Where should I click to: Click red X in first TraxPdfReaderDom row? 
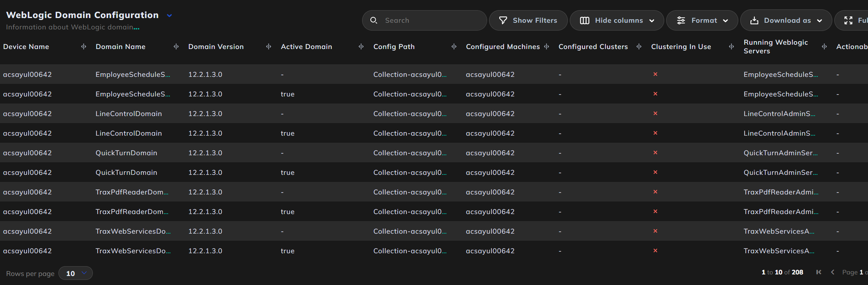(655, 192)
